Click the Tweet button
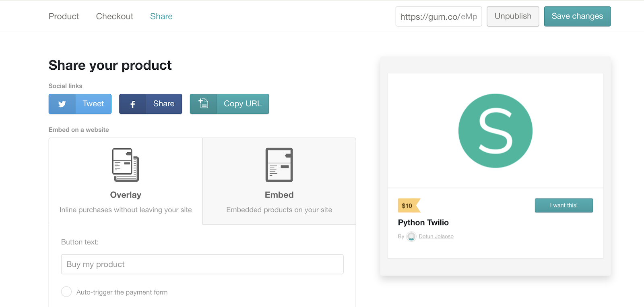The height and width of the screenshot is (307, 644). coord(80,104)
